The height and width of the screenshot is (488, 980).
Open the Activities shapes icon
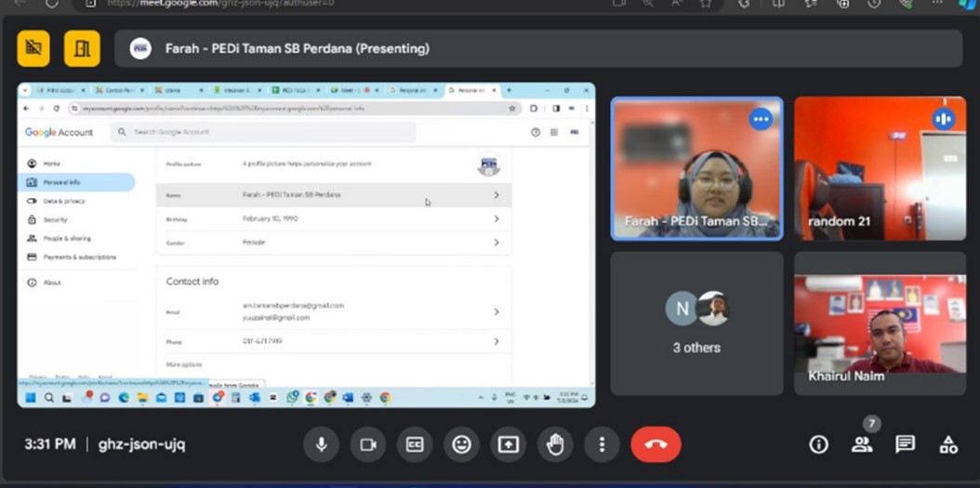click(947, 445)
